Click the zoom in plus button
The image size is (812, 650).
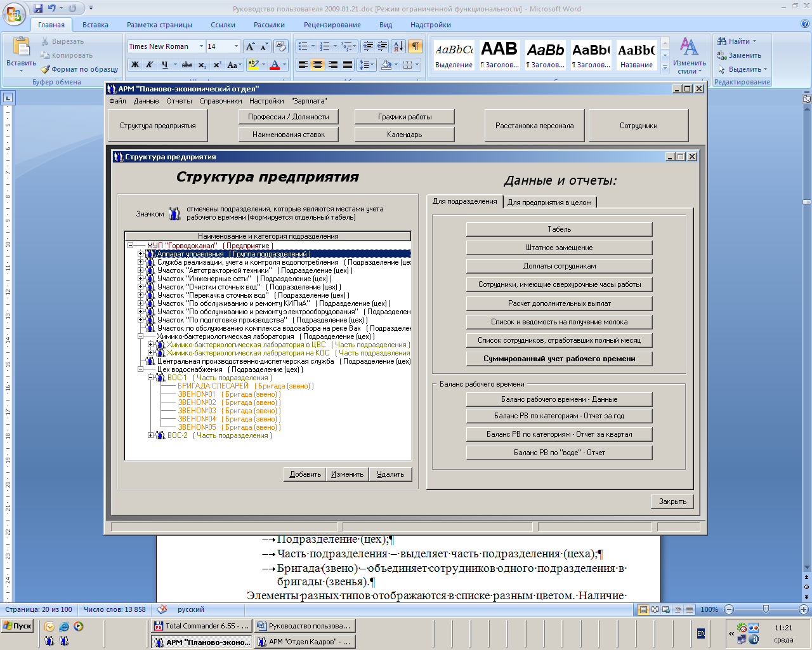803,609
